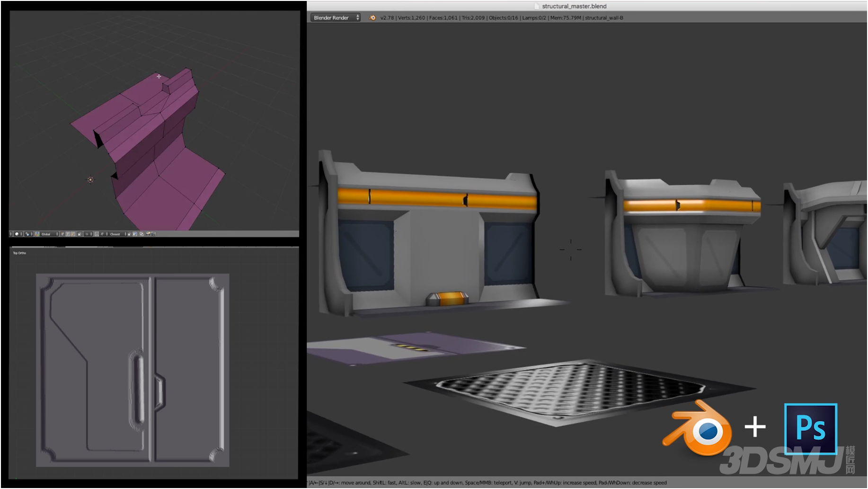Select the rotate manipulator icon

[68, 234]
